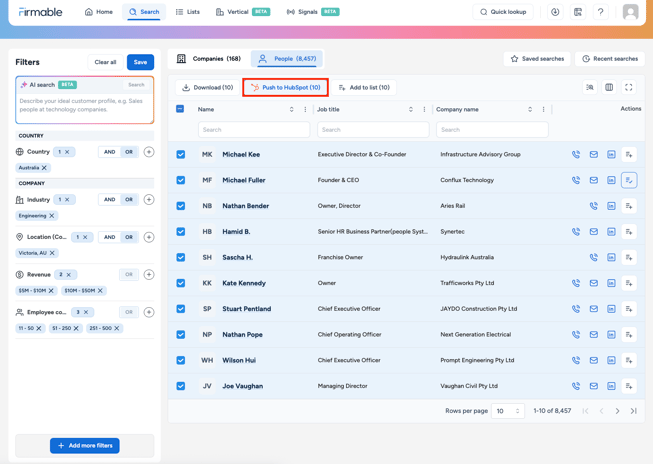The width and height of the screenshot is (653, 464).
Task: Uncheck Michael Fuller row checkbox
Action: coord(181,180)
